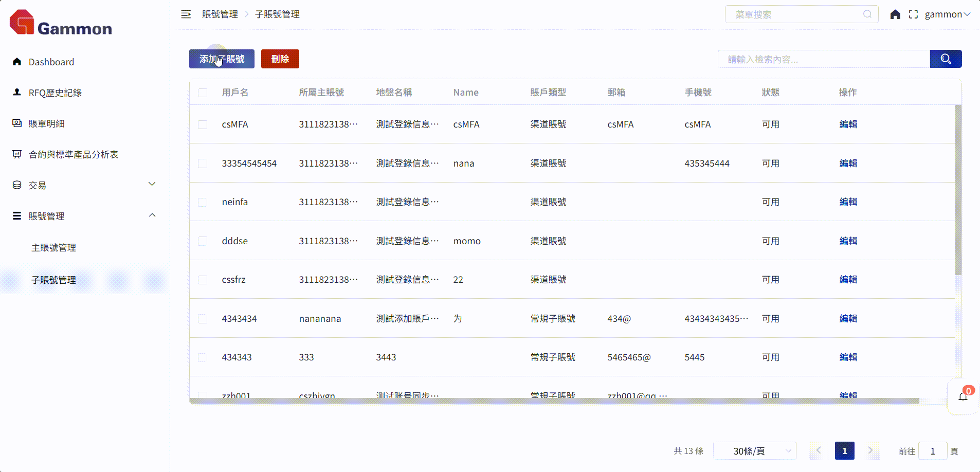
Task: Click 編輯 link for user dddse
Action: point(848,241)
